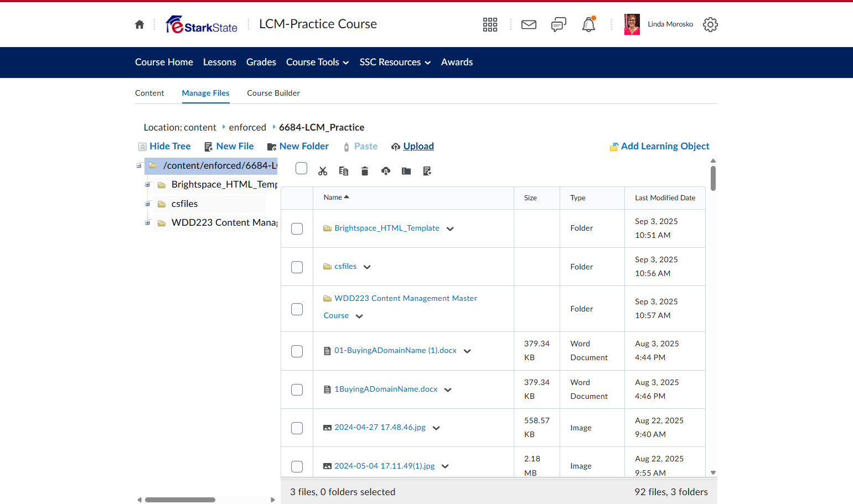Expand the csfiles node in tree
The height and width of the screenshot is (504, 853).
point(147,204)
